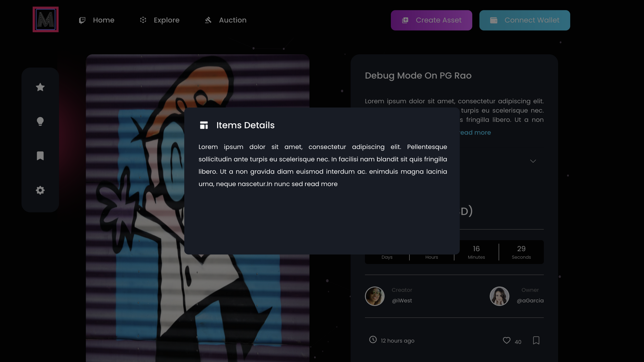The image size is (644, 362).
Task: Select the star favorites icon in sidebar
Action: pyautogui.click(x=40, y=87)
